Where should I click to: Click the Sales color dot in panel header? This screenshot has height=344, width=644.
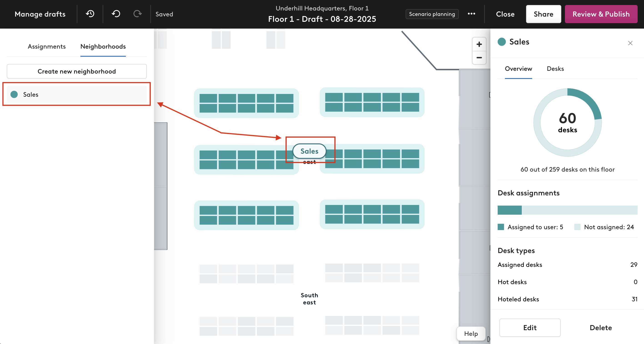502,42
